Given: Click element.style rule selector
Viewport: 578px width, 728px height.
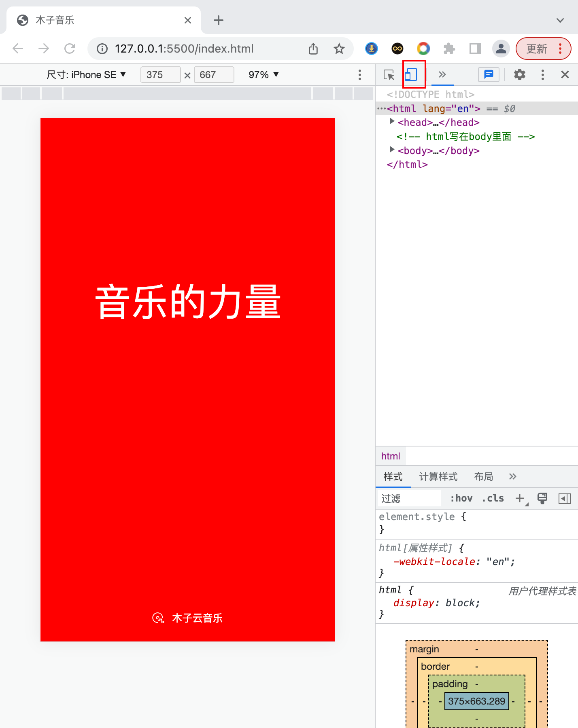Looking at the screenshot, I should point(417,517).
